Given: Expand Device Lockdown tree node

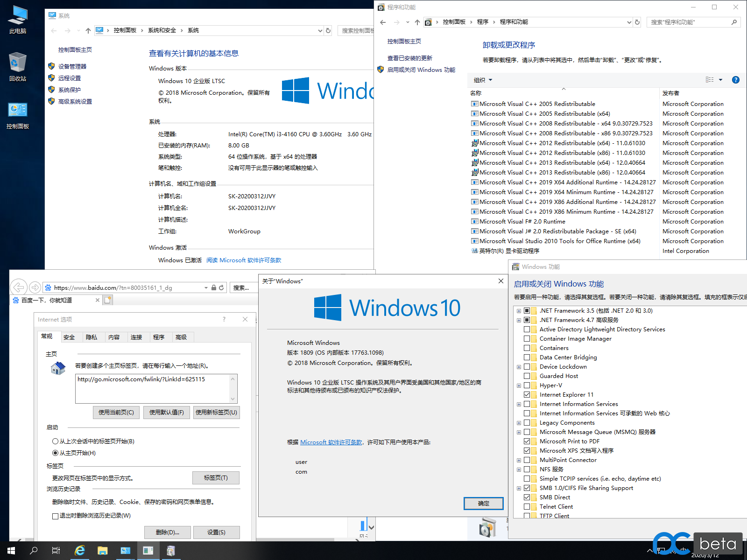Looking at the screenshot, I should [519, 367].
